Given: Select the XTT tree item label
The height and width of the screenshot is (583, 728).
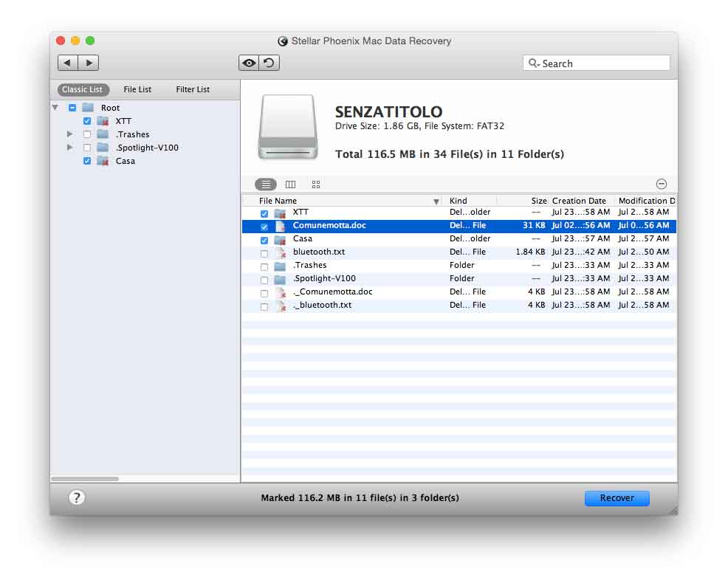Looking at the screenshot, I should (x=123, y=121).
